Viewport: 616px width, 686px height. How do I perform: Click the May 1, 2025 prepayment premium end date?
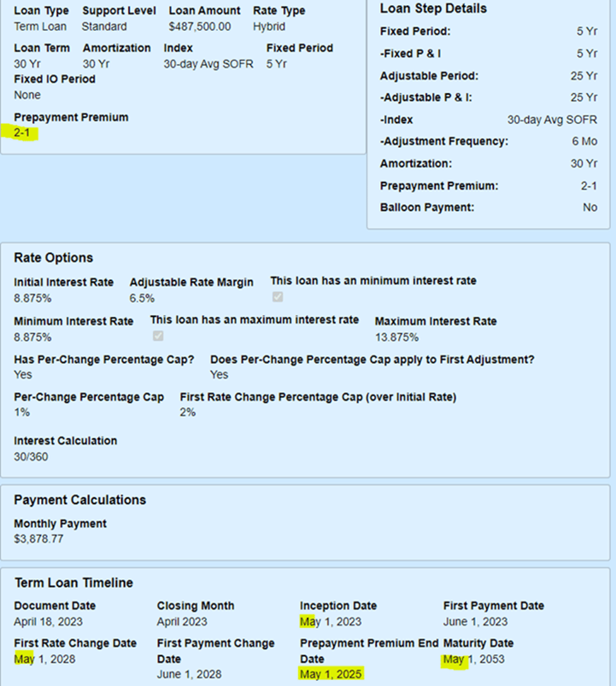pyautogui.click(x=331, y=674)
